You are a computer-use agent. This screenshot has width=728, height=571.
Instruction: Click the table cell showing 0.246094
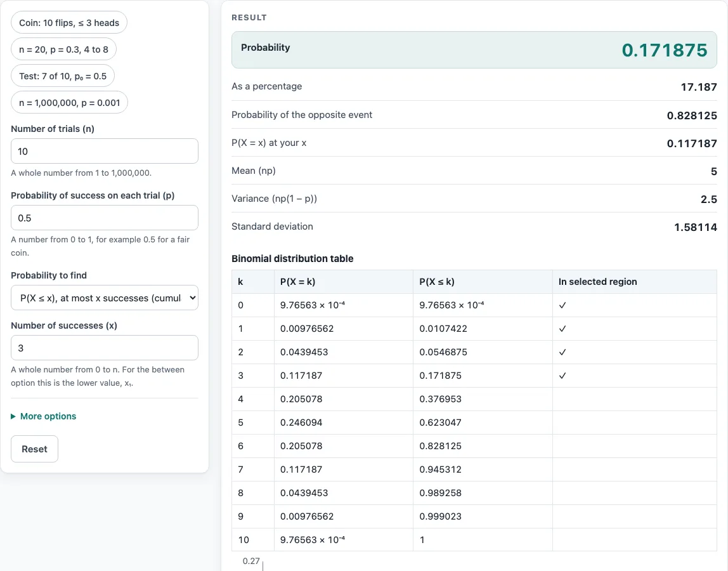tap(301, 423)
